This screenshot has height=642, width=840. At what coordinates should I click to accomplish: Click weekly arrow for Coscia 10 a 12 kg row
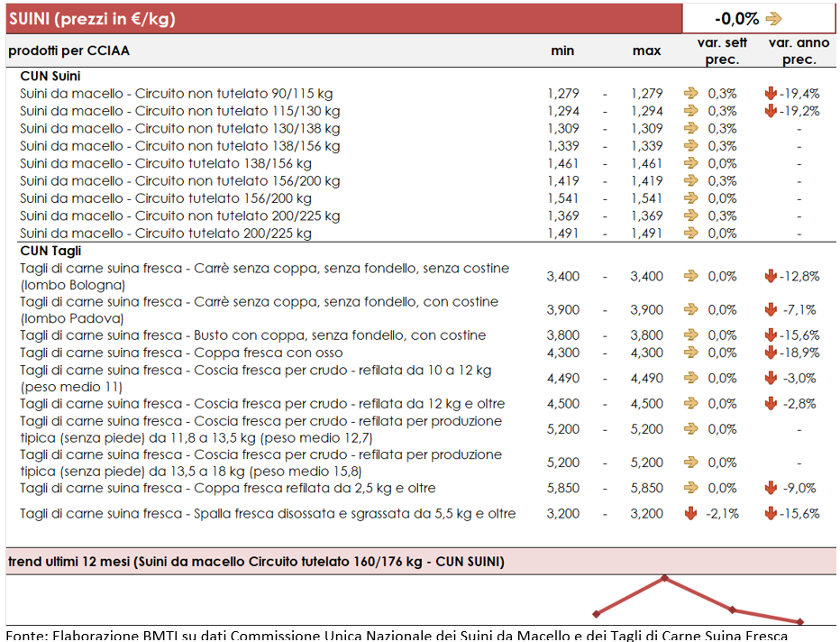click(x=691, y=378)
